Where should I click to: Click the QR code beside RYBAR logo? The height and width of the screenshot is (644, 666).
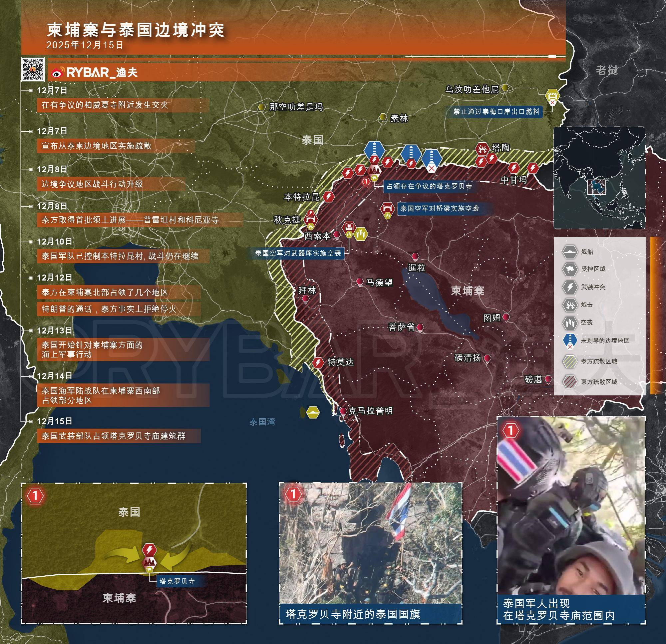(33, 69)
